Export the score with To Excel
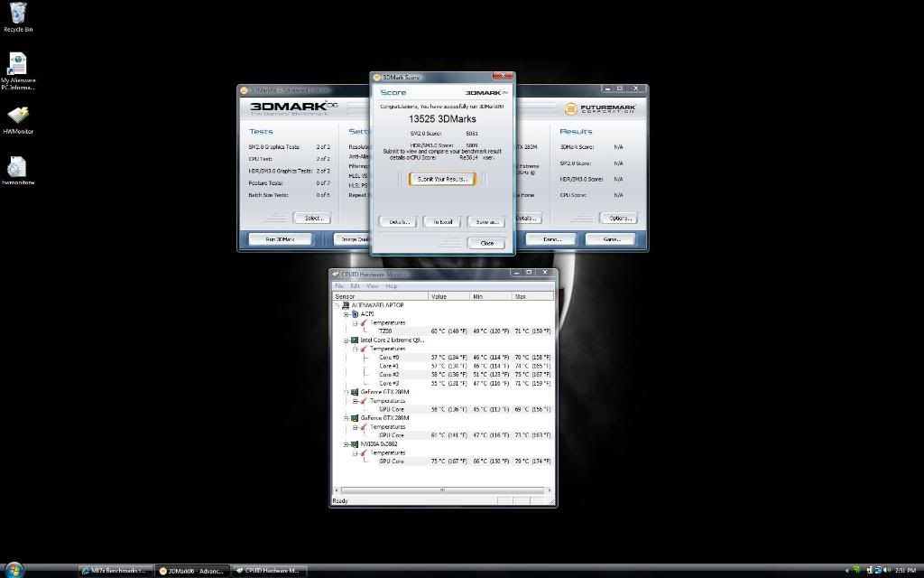 click(x=442, y=222)
